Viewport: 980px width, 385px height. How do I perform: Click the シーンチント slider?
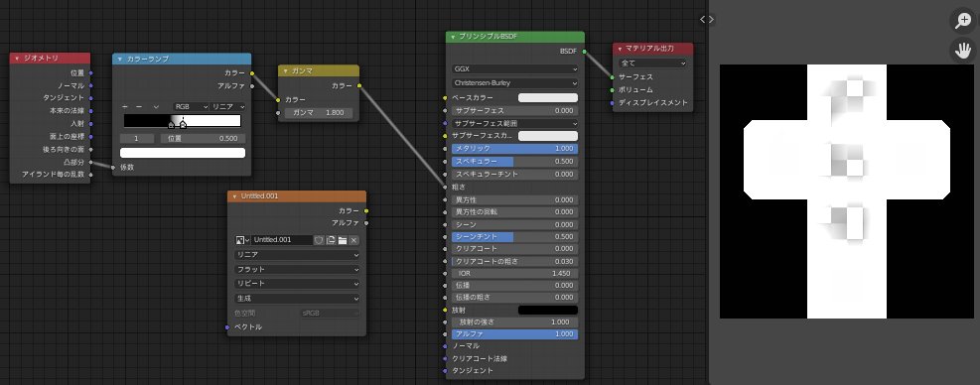click(x=515, y=237)
